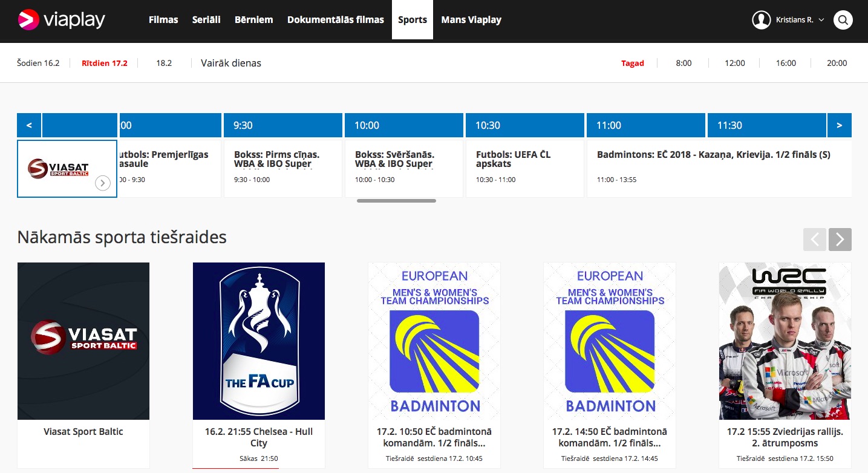The image size is (868, 473).
Task: Open the Filmas menu
Action: click(163, 20)
